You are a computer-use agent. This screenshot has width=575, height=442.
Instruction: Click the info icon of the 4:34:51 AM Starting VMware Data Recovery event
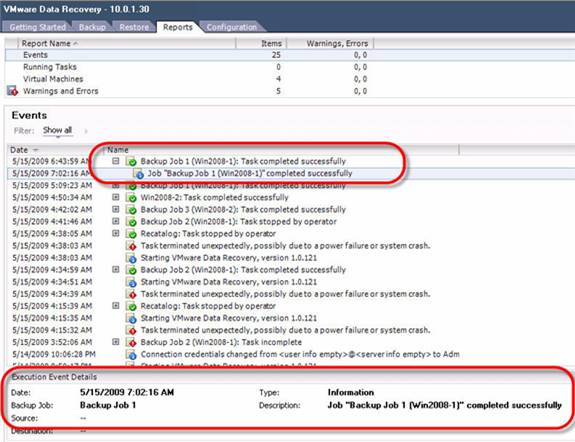coord(131,282)
